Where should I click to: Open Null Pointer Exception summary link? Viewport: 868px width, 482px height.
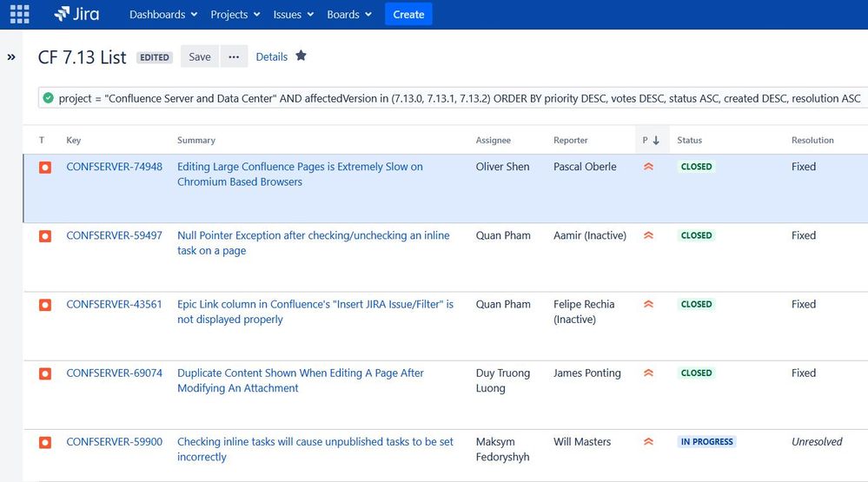click(x=314, y=242)
